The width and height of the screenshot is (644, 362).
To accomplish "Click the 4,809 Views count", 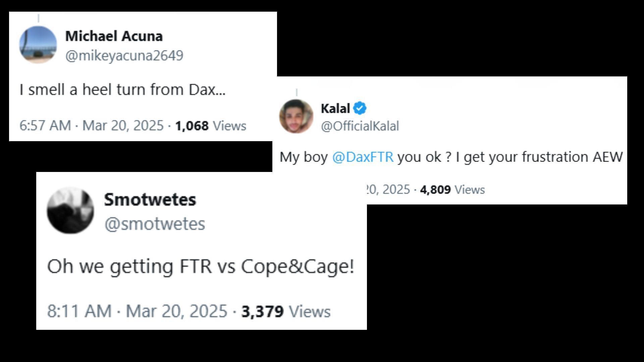I will (452, 190).
